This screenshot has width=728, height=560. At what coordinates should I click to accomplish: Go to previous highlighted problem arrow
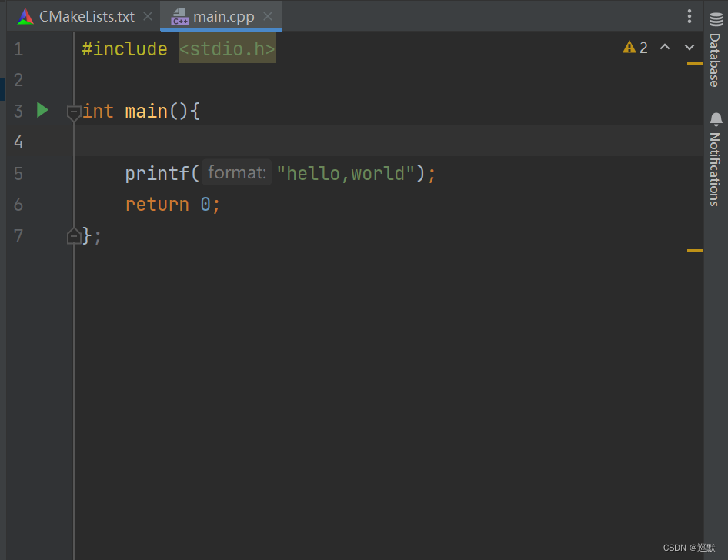(x=665, y=47)
